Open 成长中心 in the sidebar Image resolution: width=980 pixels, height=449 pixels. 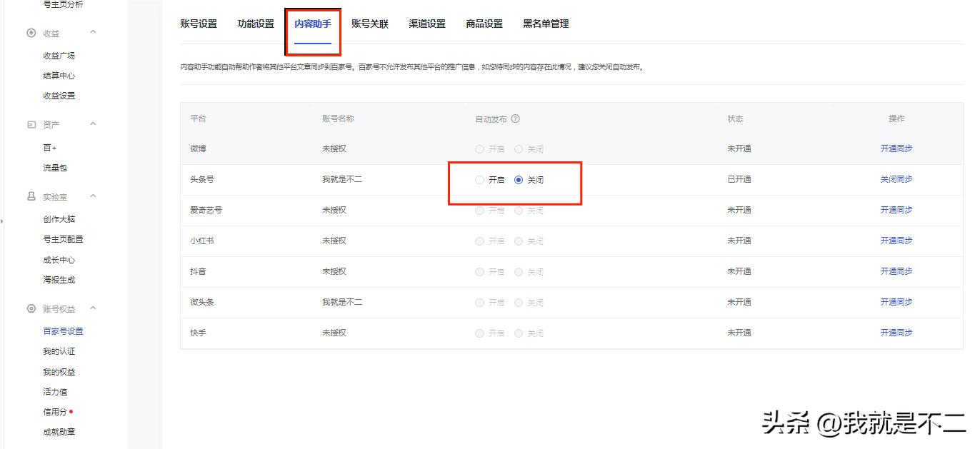point(59,260)
